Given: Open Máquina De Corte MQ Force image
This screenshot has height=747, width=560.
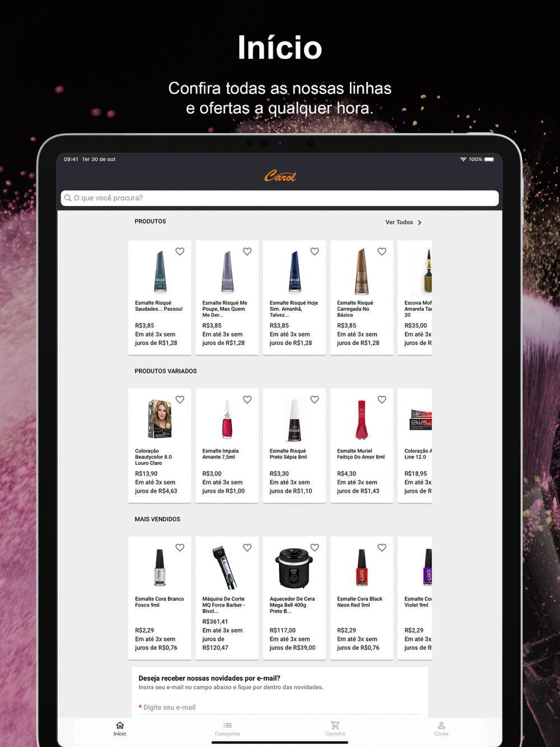Looking at the screenshot, I should click(x=224, y=567).
